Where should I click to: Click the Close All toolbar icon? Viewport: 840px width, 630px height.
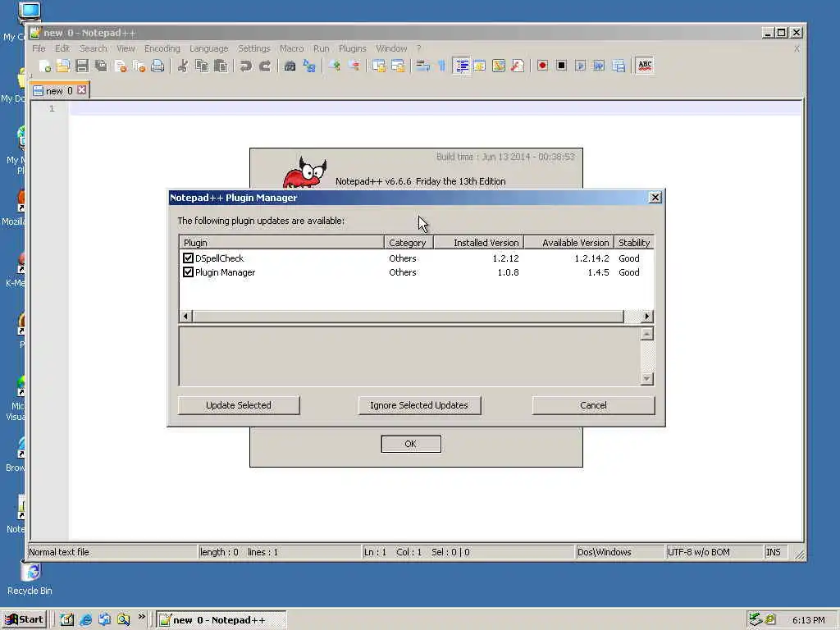(139, 66)
